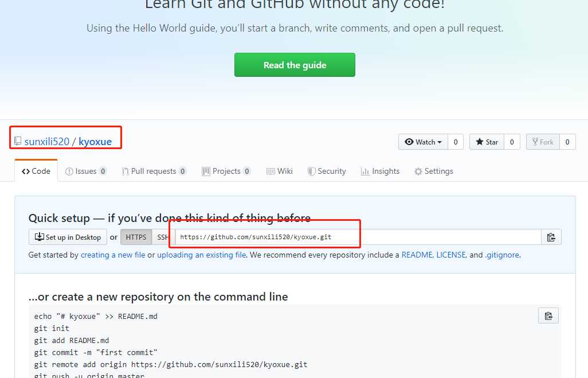Copy the command line snippet to clipboard
The width and height of the screenshot is (588, 378).
(548, 315)
